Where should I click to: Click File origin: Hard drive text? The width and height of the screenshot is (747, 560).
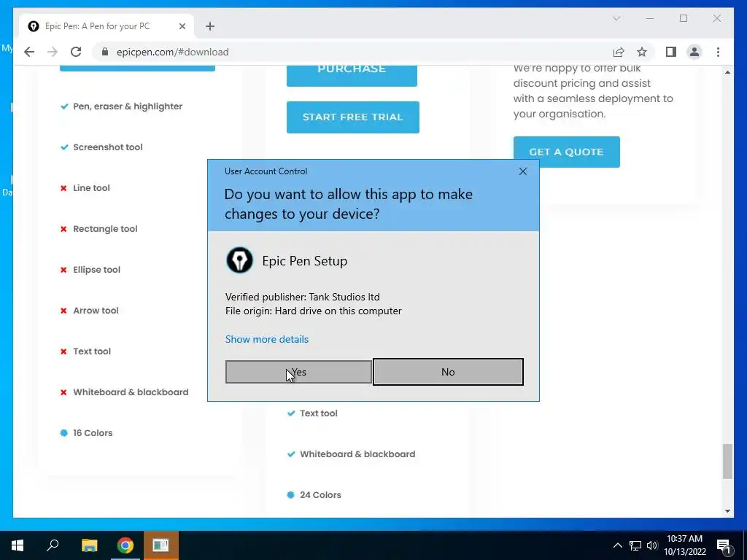314,311
